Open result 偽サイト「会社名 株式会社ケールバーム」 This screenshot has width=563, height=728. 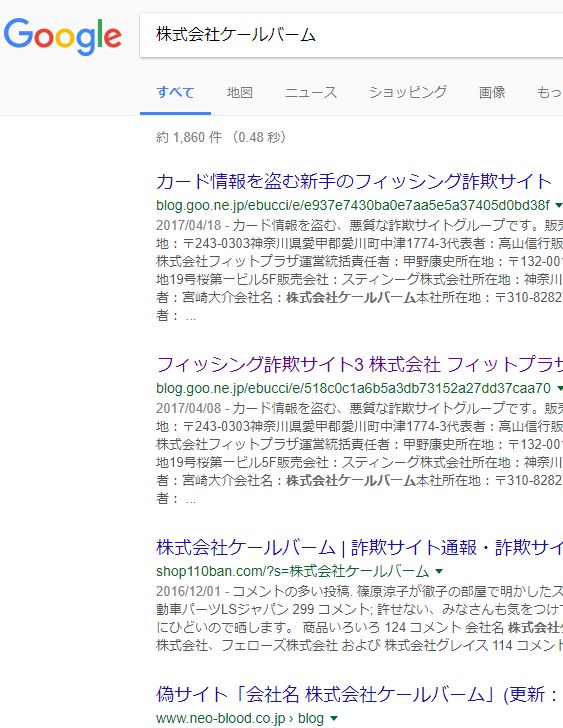tap(357, 695)
